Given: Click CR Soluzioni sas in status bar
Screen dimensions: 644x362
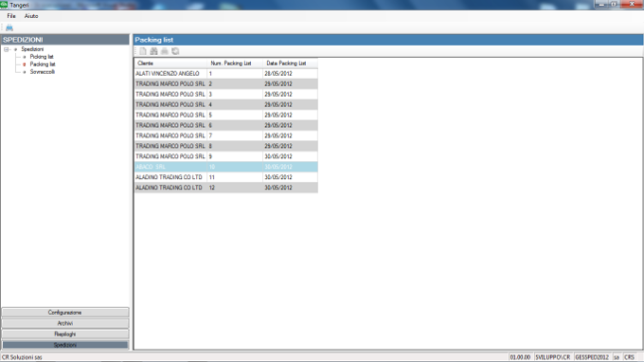Looking at the screenshot, I should [22, 357].
